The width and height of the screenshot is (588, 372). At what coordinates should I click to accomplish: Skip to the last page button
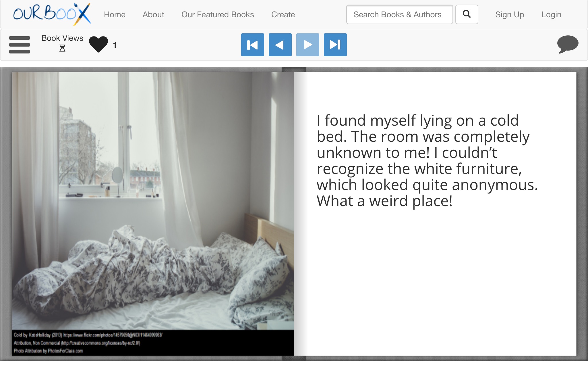[x=335, y=45]
